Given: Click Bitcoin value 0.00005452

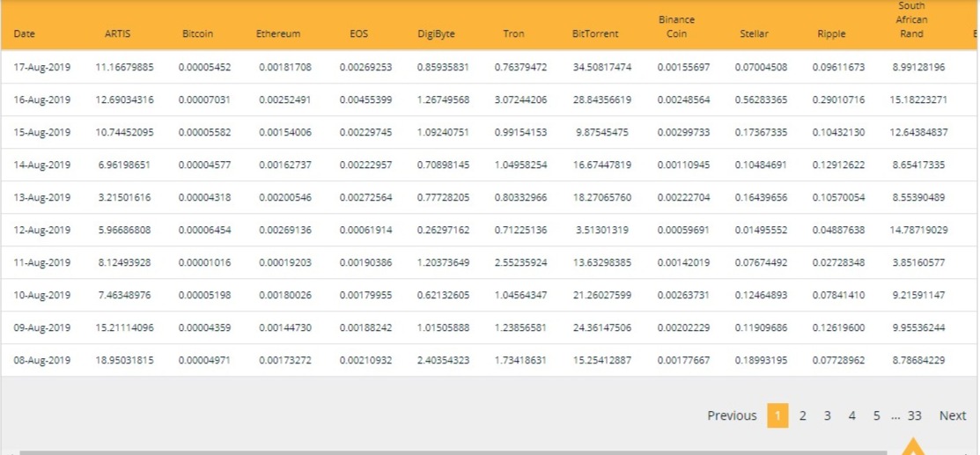Looking at the screenshot, I should (204, 67).
